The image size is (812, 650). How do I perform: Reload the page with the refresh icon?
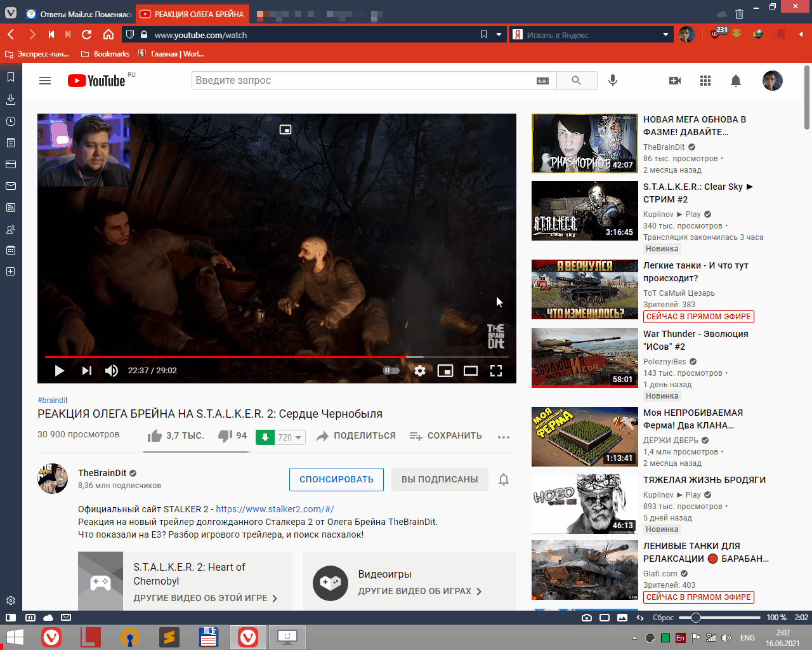coord(87,34)
